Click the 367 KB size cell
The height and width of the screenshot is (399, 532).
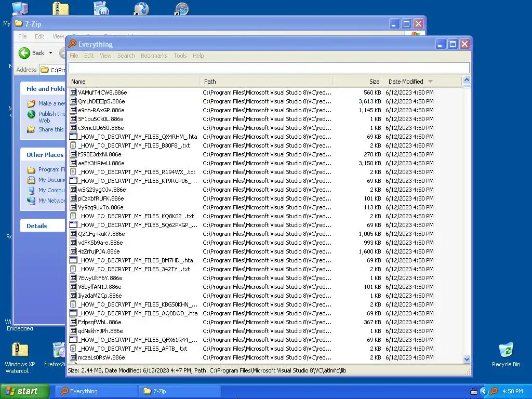[372, 322]
